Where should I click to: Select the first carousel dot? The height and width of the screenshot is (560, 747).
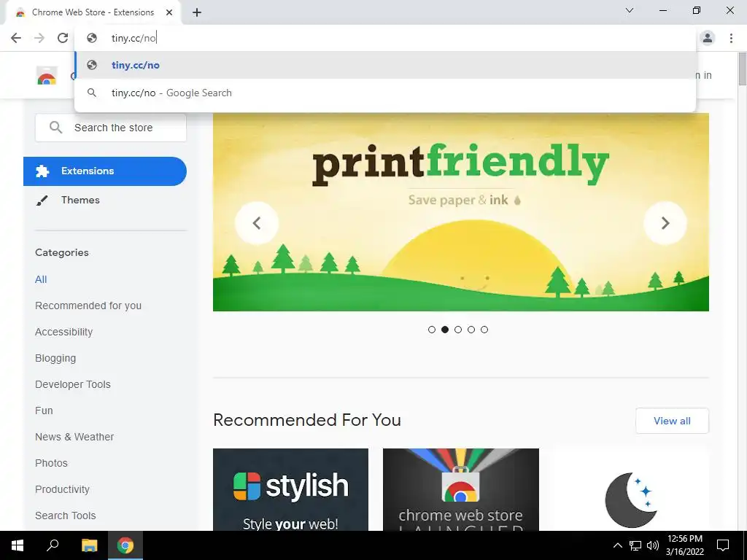coord(432,330)
